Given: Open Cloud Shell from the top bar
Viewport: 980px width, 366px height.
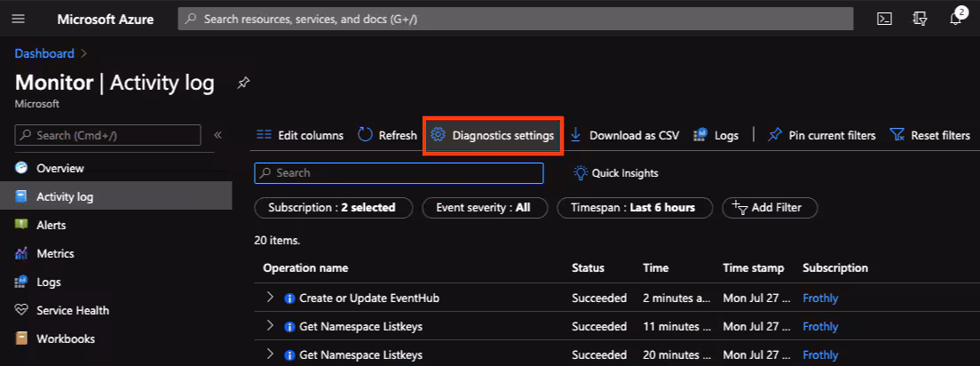Looking at the screenshot, I should pyautogui.click(x=884, y=19).
